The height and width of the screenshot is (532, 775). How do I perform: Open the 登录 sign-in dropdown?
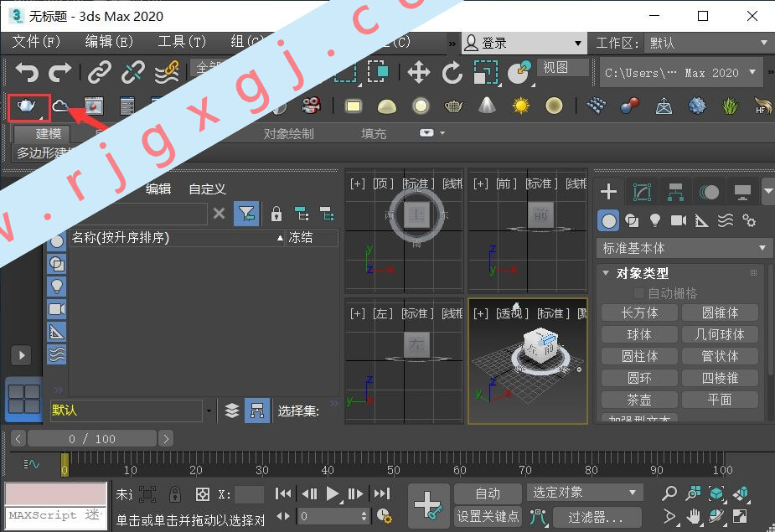coord(524,44)
